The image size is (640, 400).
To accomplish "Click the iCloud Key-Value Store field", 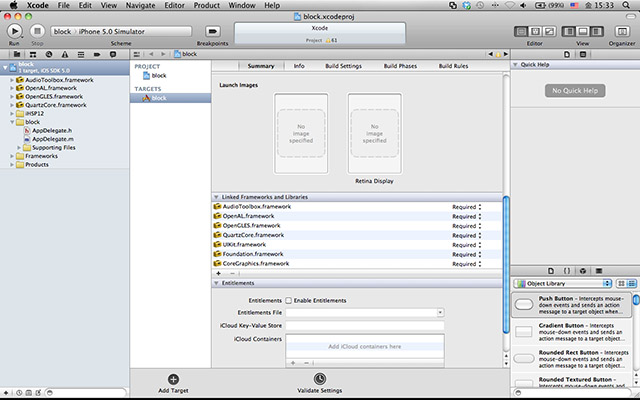I will 365,326.
